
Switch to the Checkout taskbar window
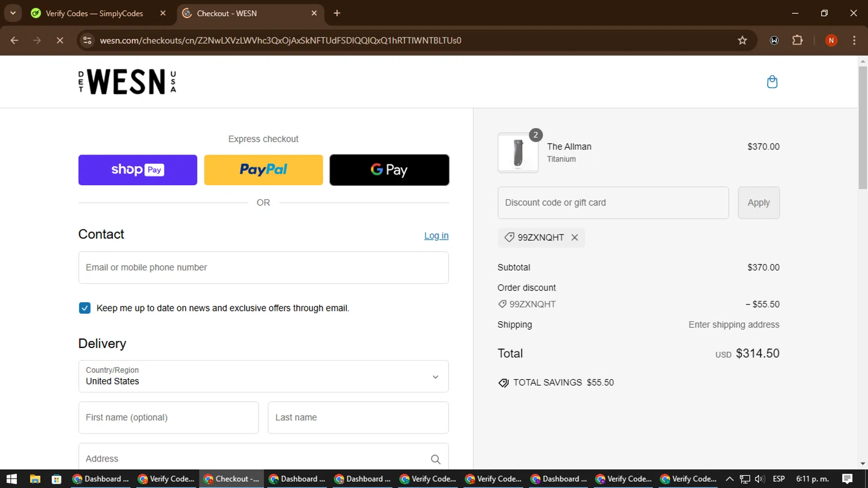pyautogui.click(x=232, y=479)
